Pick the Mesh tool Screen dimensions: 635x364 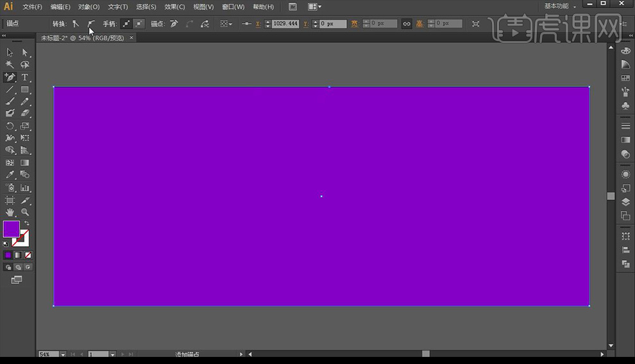(x=10, y=163)
